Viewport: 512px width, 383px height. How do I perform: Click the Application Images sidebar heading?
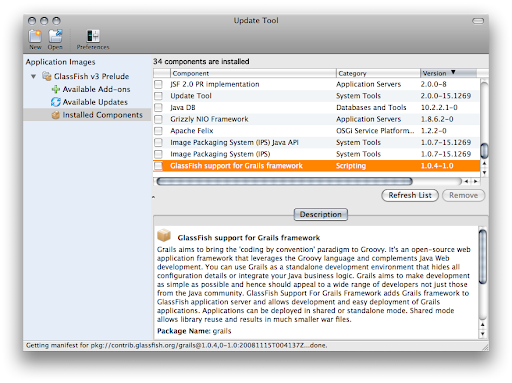(60, 62)
